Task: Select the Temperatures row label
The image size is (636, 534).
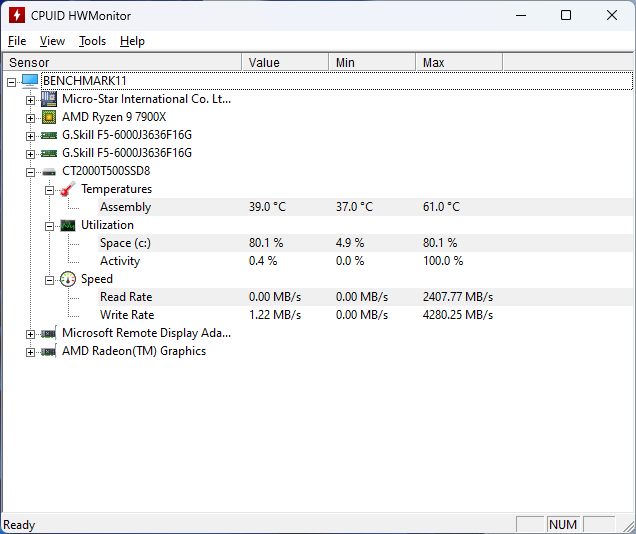Action: [116, 189]
